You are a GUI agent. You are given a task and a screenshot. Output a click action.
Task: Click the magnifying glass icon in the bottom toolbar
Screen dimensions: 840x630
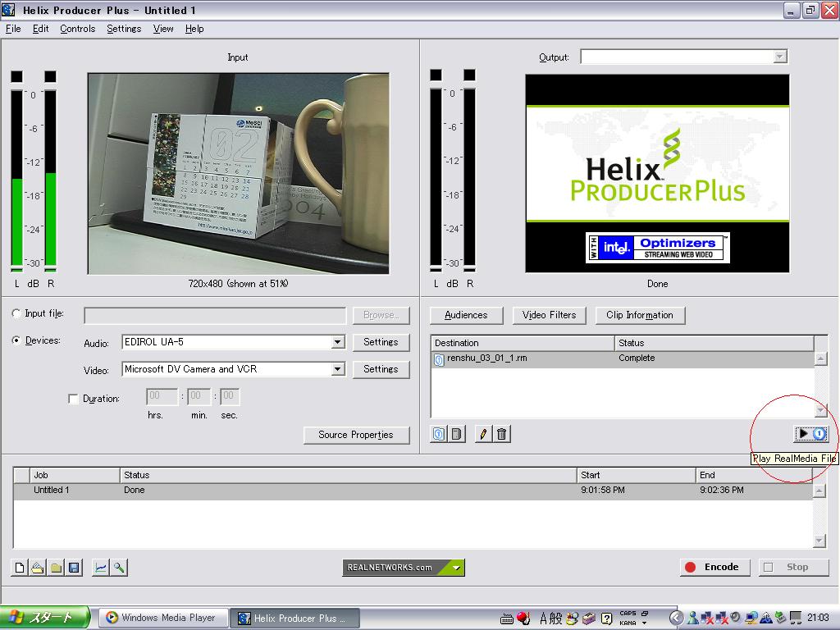point(118,568)
